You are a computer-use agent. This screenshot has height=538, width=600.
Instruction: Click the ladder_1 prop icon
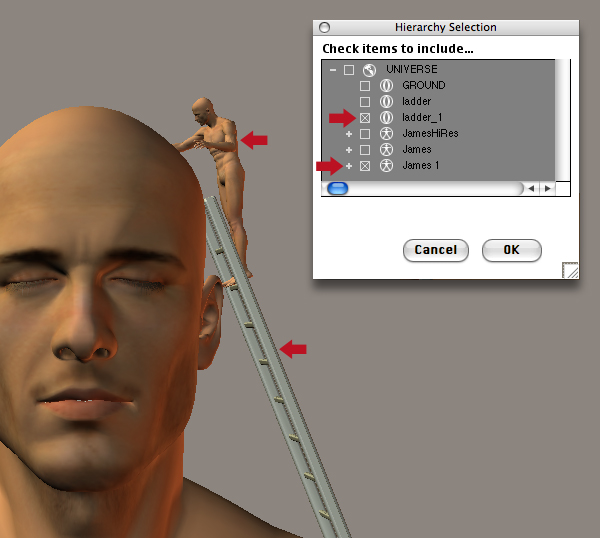[386, 117]
